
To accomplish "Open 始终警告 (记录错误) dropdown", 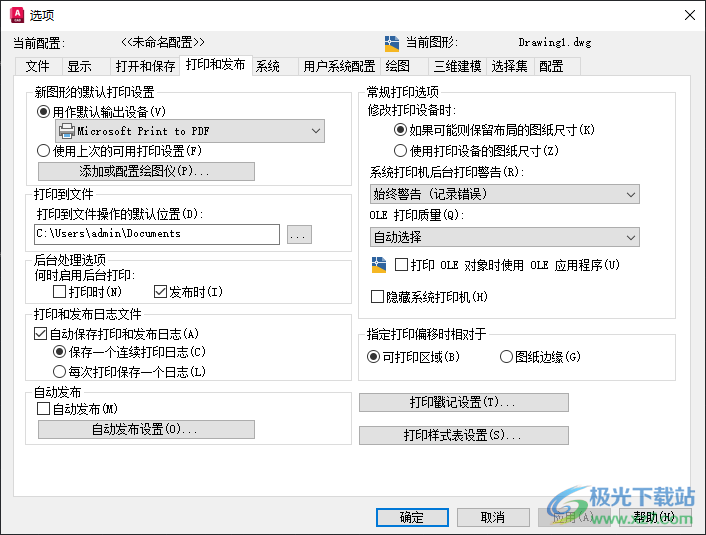I will (x=504, y=194).
